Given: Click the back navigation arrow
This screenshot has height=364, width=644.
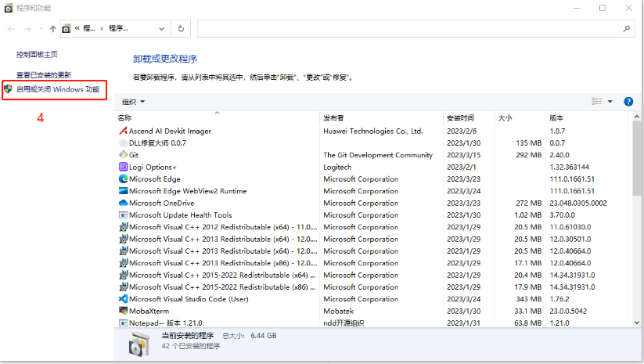Looking at the screenshot, I should click(x=11, y=29).
